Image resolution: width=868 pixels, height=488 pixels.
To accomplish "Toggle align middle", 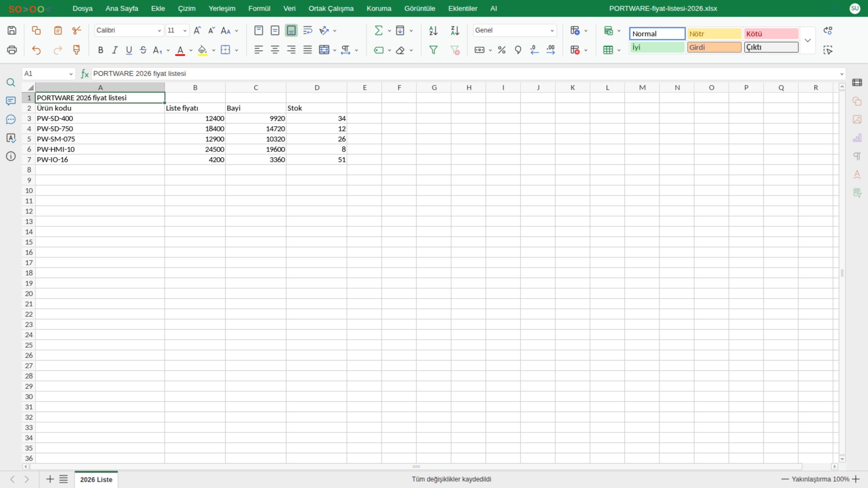I will 275,30.
